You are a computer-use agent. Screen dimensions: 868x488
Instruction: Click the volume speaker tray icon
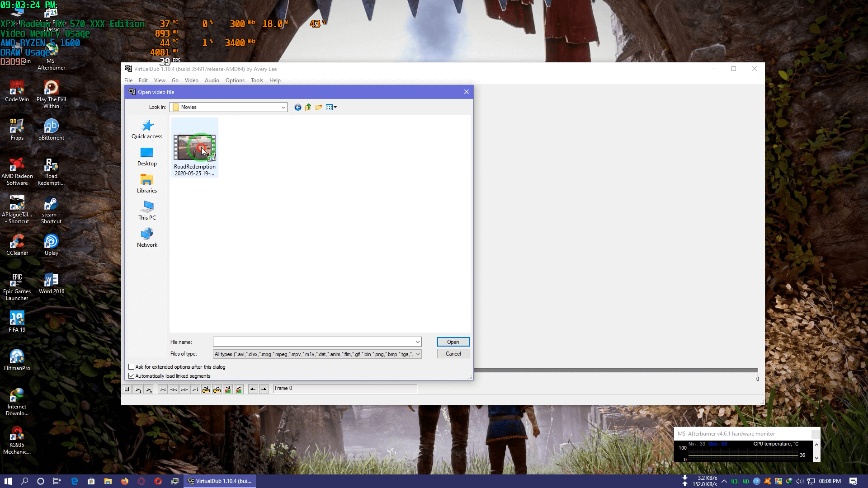[x=799, y=481]
